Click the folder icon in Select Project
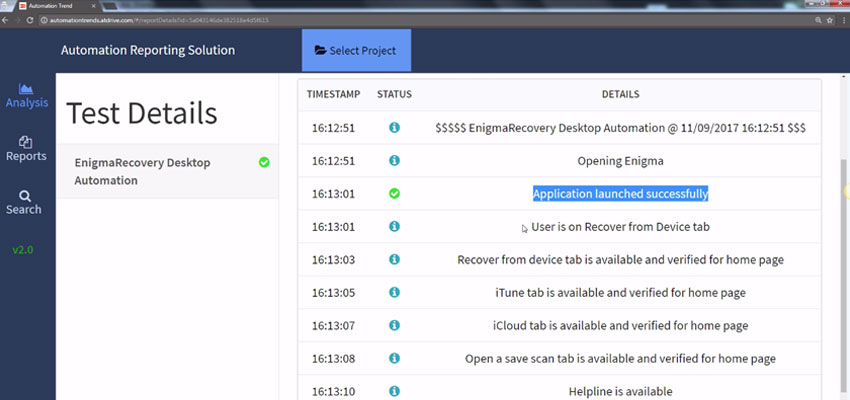The height and width of the screenshot is (400, 850). pyautogui.click(x=320, y=50)
